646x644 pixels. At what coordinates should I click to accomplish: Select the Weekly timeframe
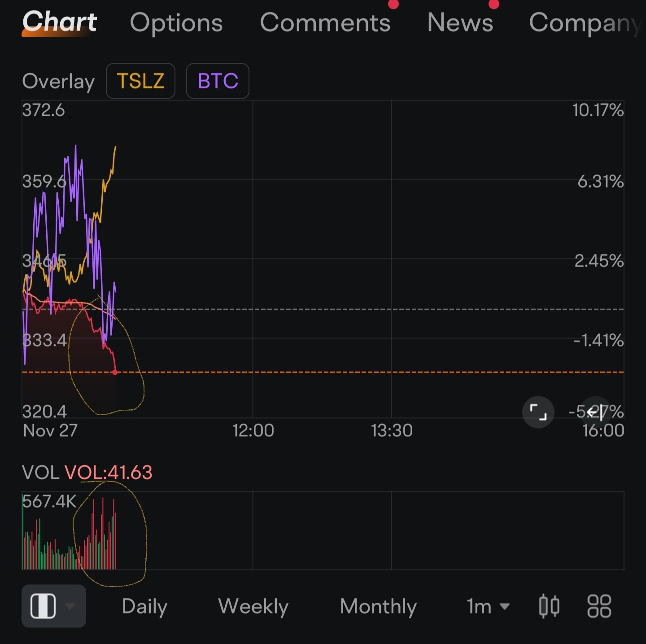coord(253,606)
